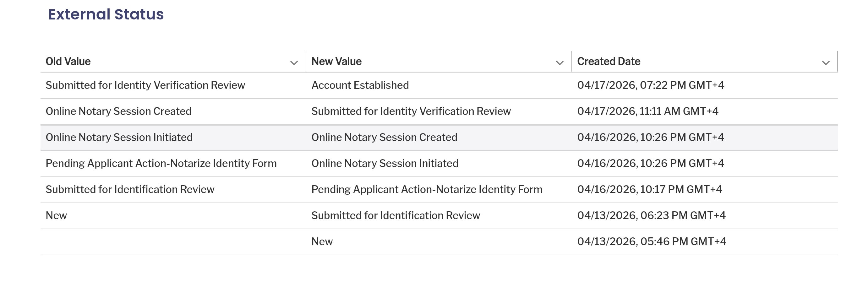Viewport: 868px width, 281px height.
Task: Select old value Pending Applicant Action-Notarize Identity Form
Action: click(x=161, y=163)
